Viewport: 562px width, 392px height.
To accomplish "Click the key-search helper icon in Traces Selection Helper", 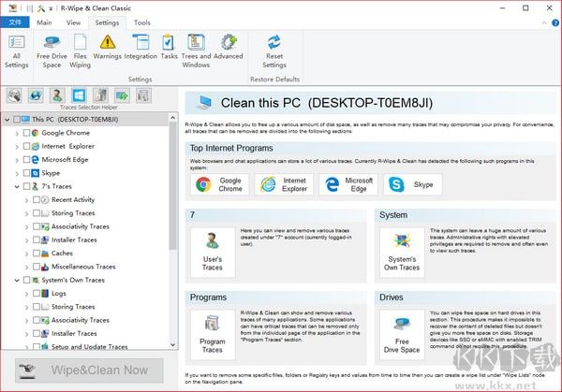I will point(14,95).
